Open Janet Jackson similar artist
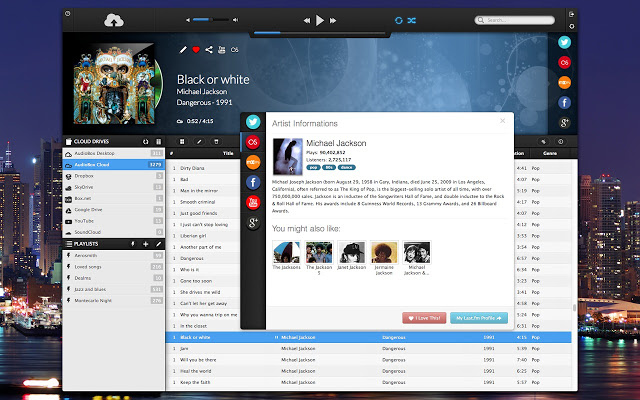 click(351, 252)
